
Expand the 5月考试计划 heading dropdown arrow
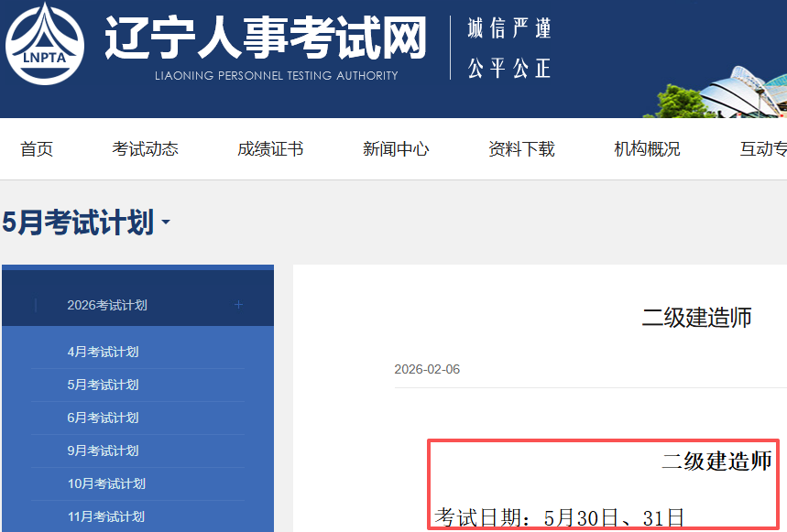[x=166, y=223]
